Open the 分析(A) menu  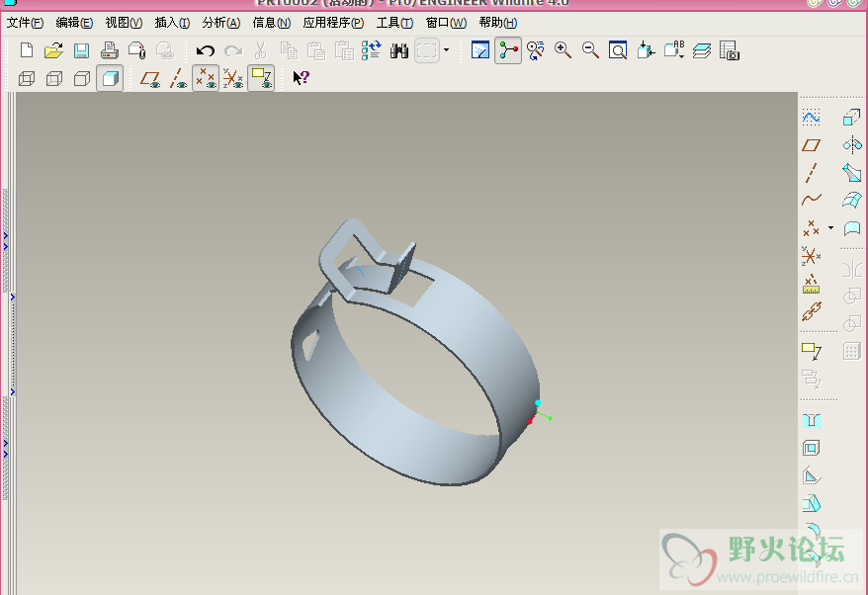click(220, 23)
